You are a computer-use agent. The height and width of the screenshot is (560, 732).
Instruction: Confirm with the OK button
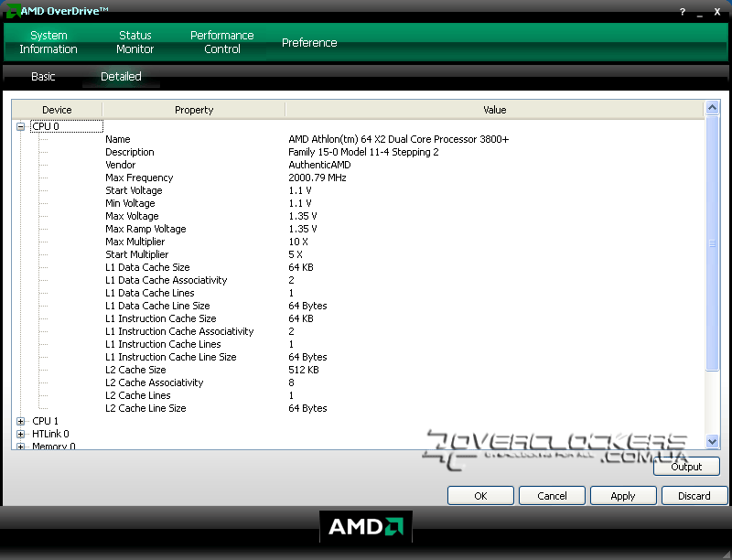[x=480, y=496]
